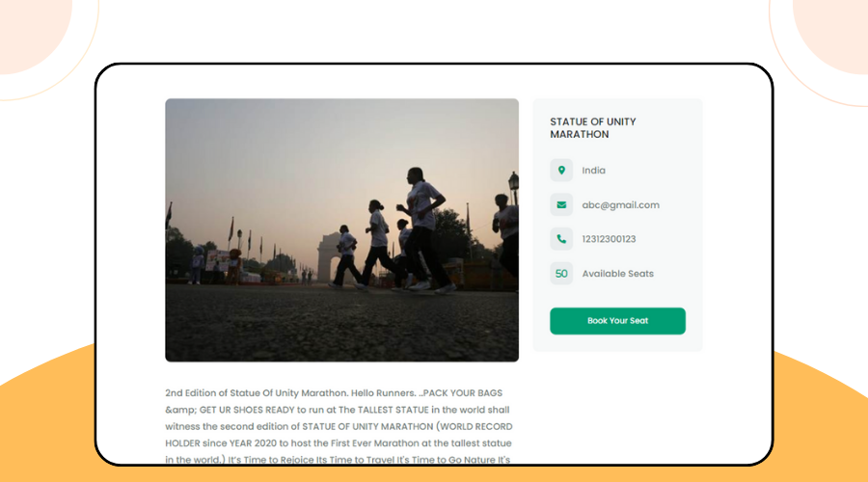Click the Statue of Unity Marathon title

coord(593,128)
